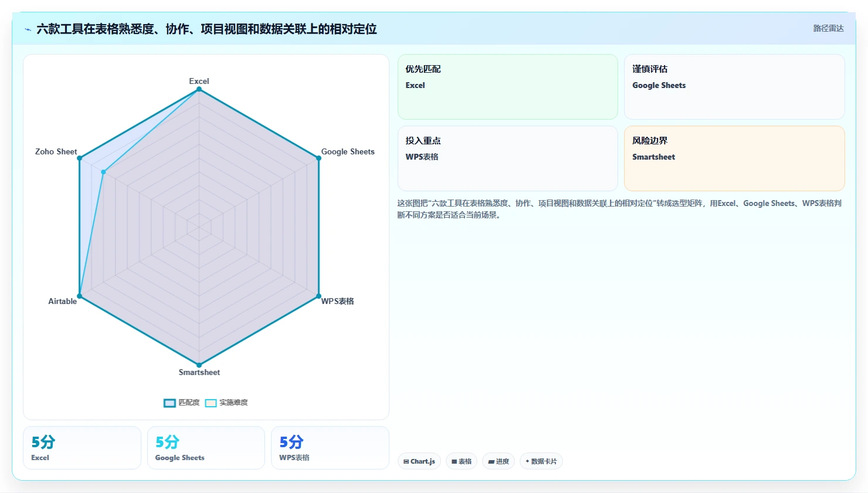Open the 风险边界 Smartsheet card
The width and height of the screenshot is (868, 493).
click(x=734, y=158)
